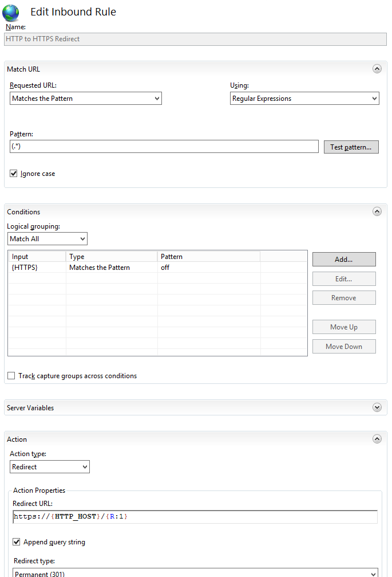Click the Redirect URL text field
392x577 pixels.
[195, 517]
